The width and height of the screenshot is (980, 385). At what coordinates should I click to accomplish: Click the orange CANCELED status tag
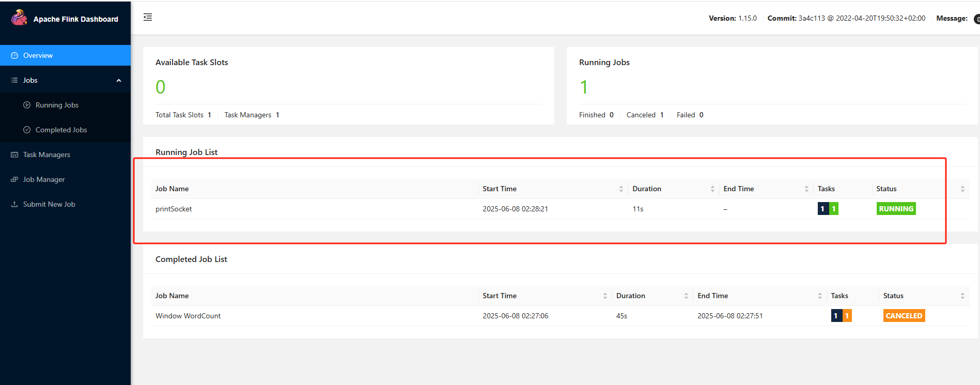point(904,316)
